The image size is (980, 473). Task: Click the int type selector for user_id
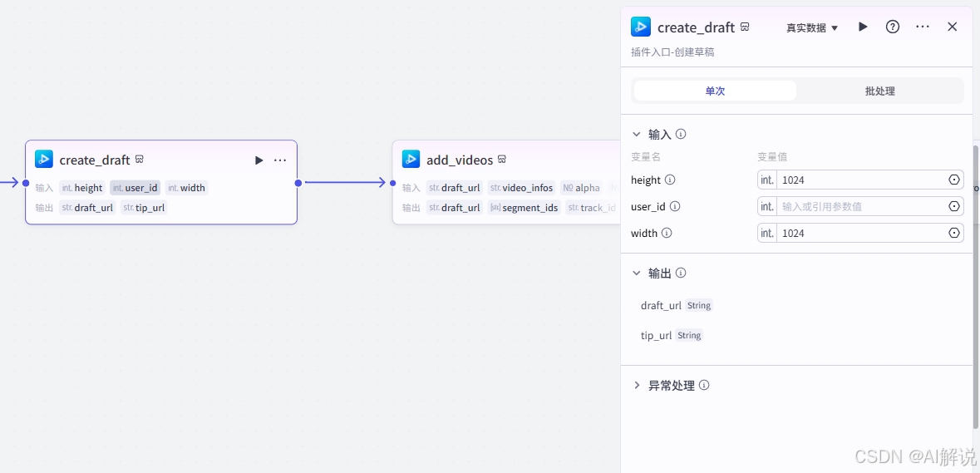point(767,206)
